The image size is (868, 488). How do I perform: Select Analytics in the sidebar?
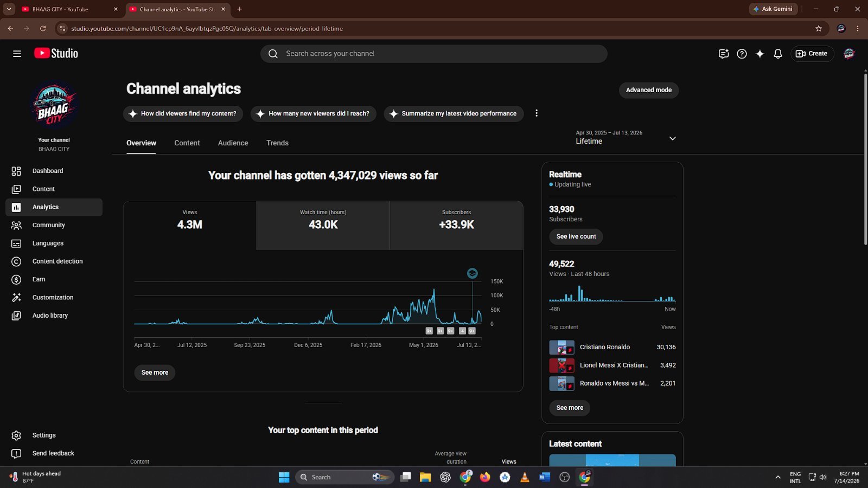(x=54, y=207)
